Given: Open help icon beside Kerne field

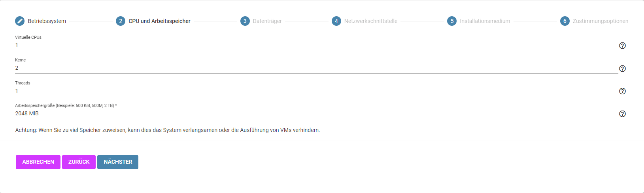Looking at the screenshot, I should [622, 69].
